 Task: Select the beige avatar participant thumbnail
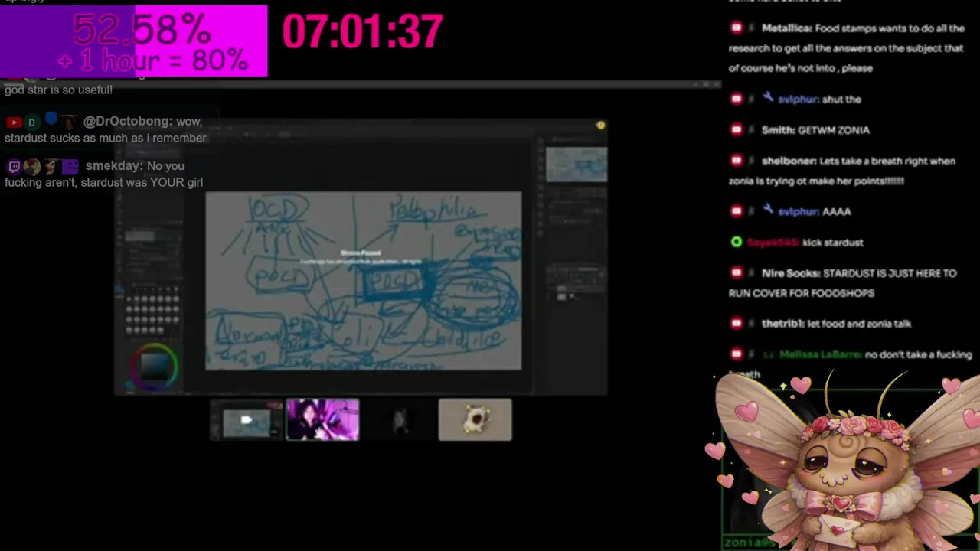click(x=475, y=420)
